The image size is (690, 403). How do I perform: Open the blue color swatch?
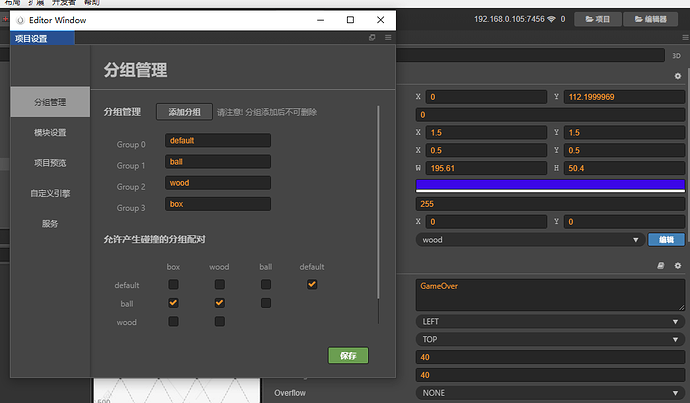tap(550, 185)
